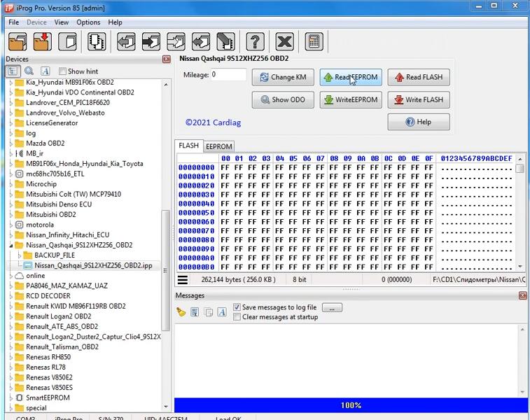530x420 pixels.
Task: Click the Devices tree vertical scrollbar
Action: [x=166, y=270]
